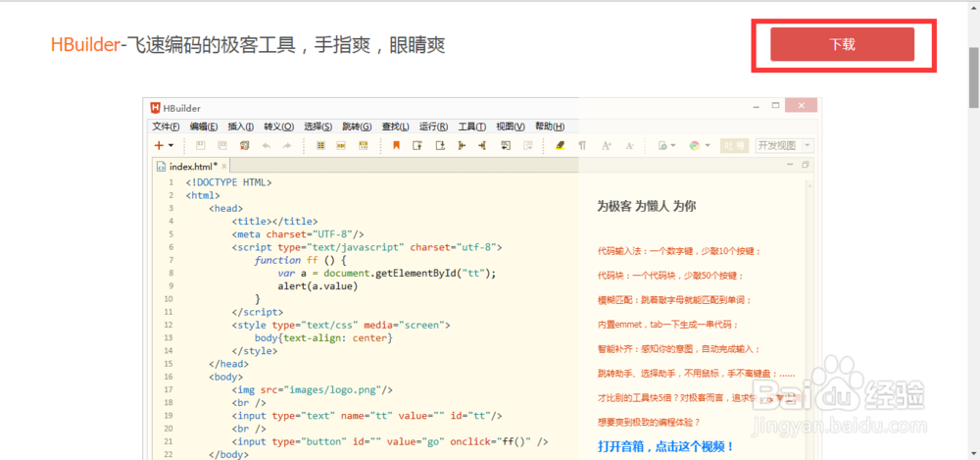The height and width of the screenshot is (460, 980).
Task: Expand the arrow beside the red plus icon
Action: tap(171, 146)
